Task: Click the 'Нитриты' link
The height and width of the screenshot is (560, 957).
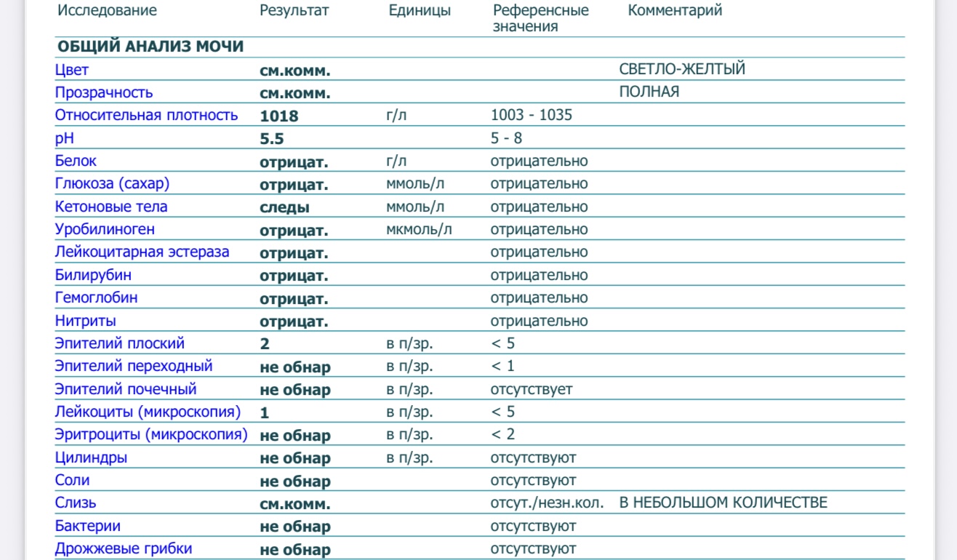Action: point(85,321)
